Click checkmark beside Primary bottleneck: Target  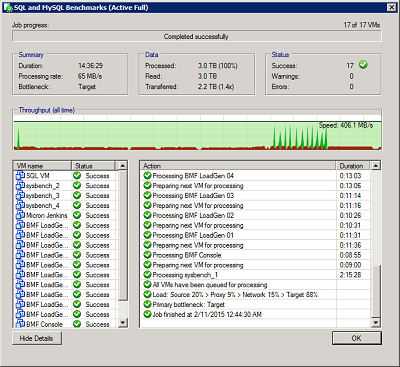pyautogui.click(x=147, y=304)
